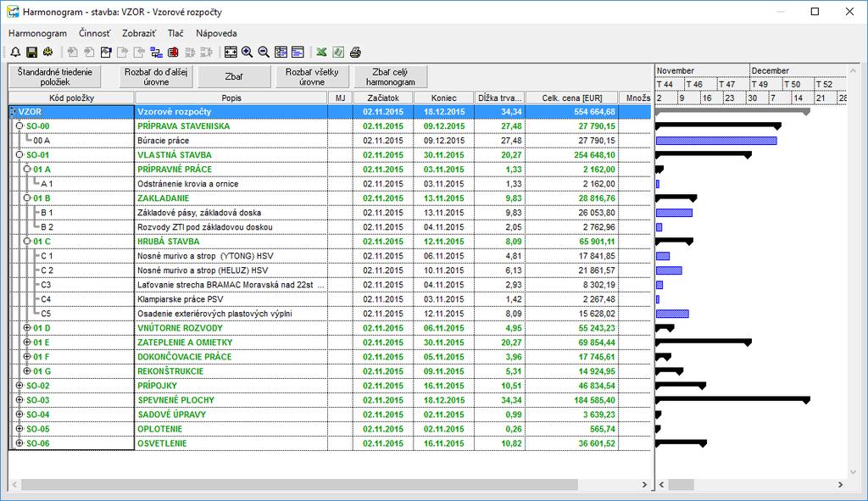868x501 pixels.
Task: Click the yellow gear-shaped toolbar icon
Action: (x=48, y=52)
